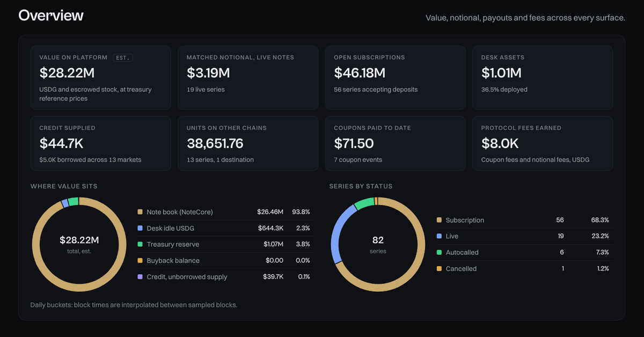
Task: Click the '$5.0K borrowed across 13 markets' caption
Action: click(90, 160)
